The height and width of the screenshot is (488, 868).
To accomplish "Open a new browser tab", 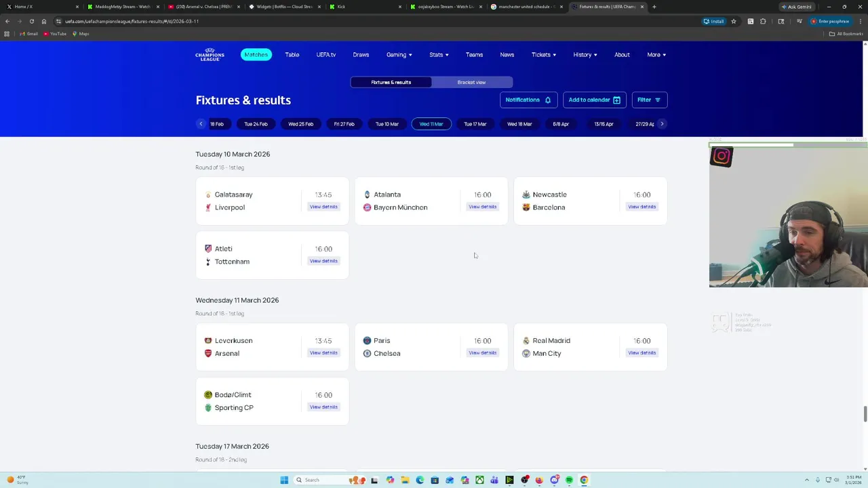I will point(654,7).
